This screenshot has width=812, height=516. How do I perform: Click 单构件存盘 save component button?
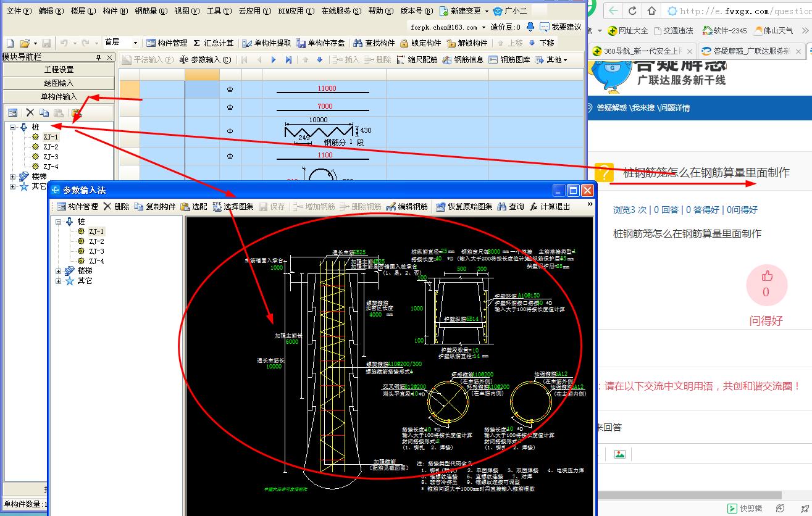pos(320,43)
